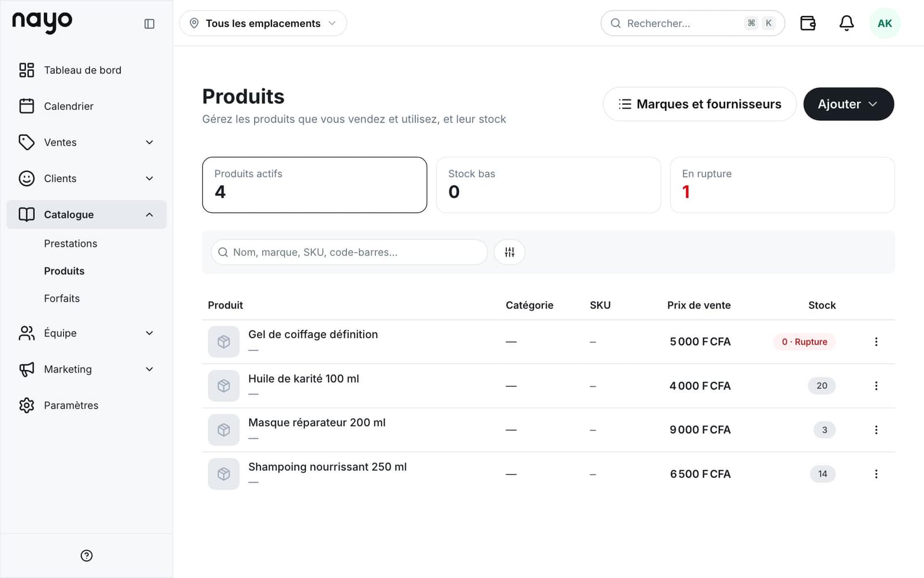Viewport: 924px width, 578px height.
Task: Select Forfaits under Catalogue
Action: [x=62, y=298]
